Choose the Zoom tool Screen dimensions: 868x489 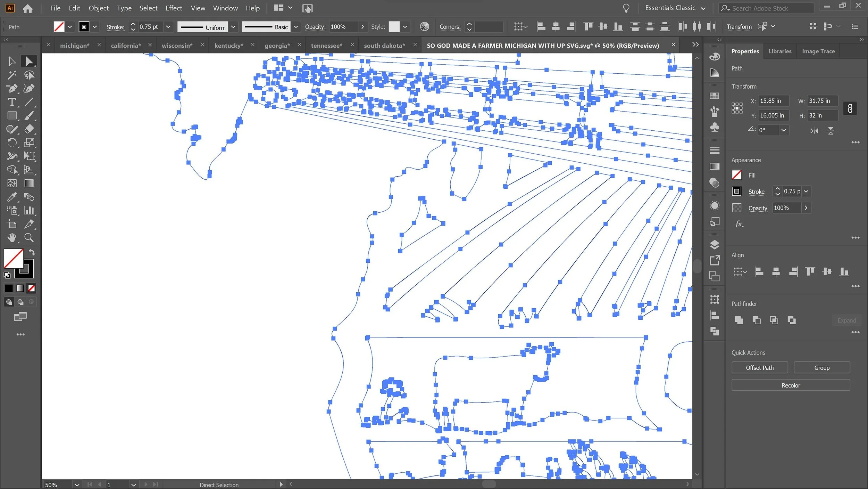coord(29,238)
